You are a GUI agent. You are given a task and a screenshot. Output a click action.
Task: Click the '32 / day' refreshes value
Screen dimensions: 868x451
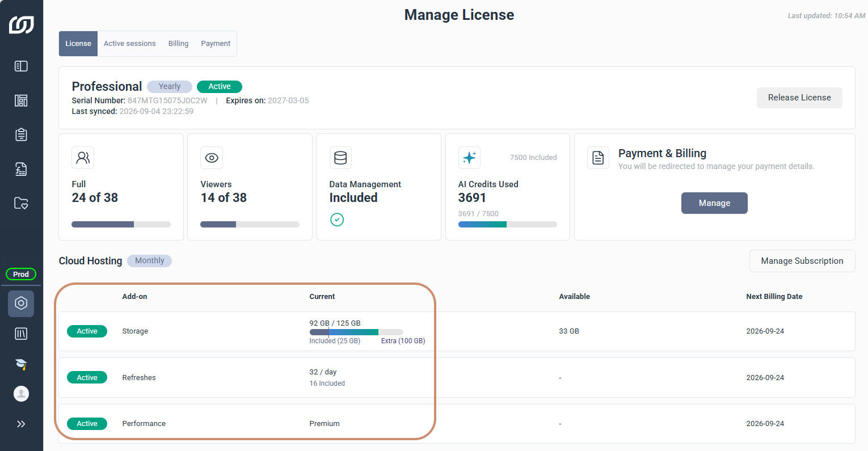(323, 372)
